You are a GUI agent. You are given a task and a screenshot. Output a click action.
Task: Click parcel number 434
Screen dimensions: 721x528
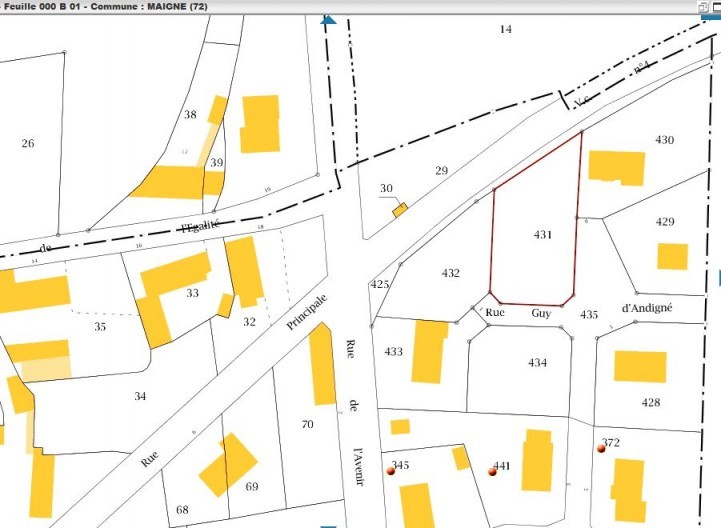tap(538, 363)
